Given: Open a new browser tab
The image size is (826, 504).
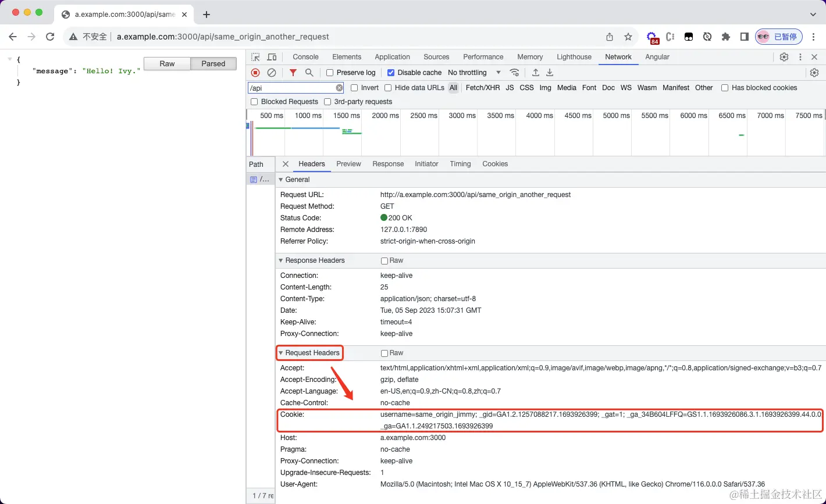Looking at the screenshot, I should 206,15.
